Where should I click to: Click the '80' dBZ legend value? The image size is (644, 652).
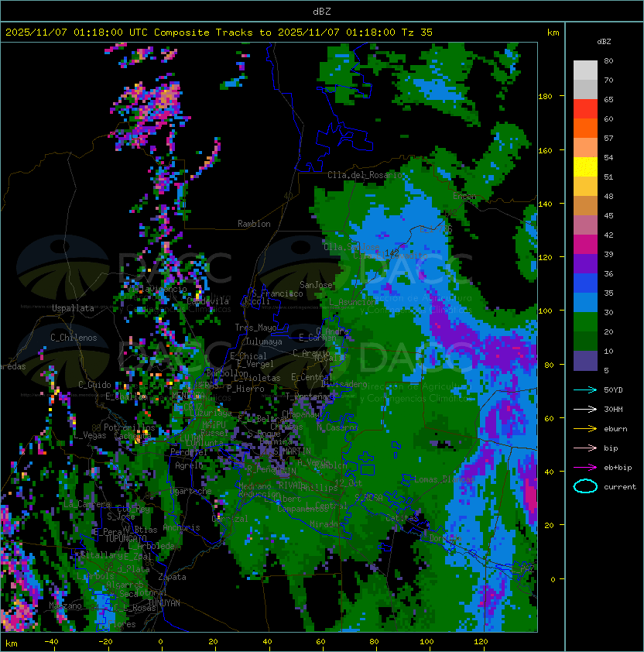[x=608, y=60]
